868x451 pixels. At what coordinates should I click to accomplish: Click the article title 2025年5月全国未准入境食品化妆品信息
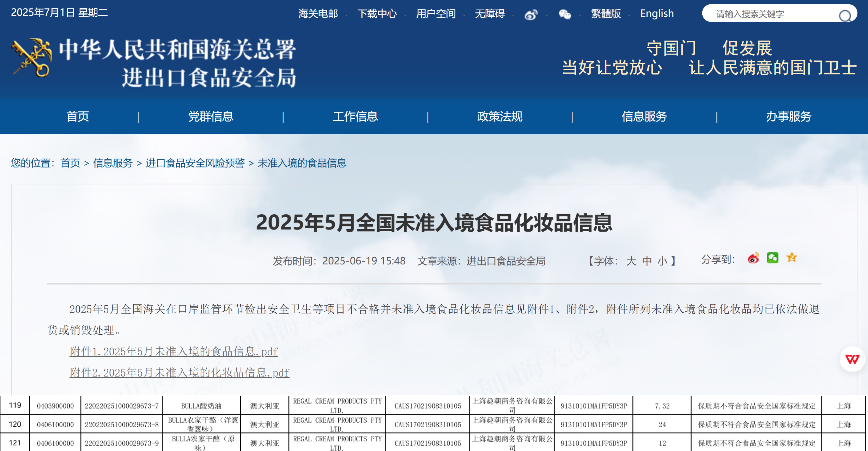coord(434,223)
